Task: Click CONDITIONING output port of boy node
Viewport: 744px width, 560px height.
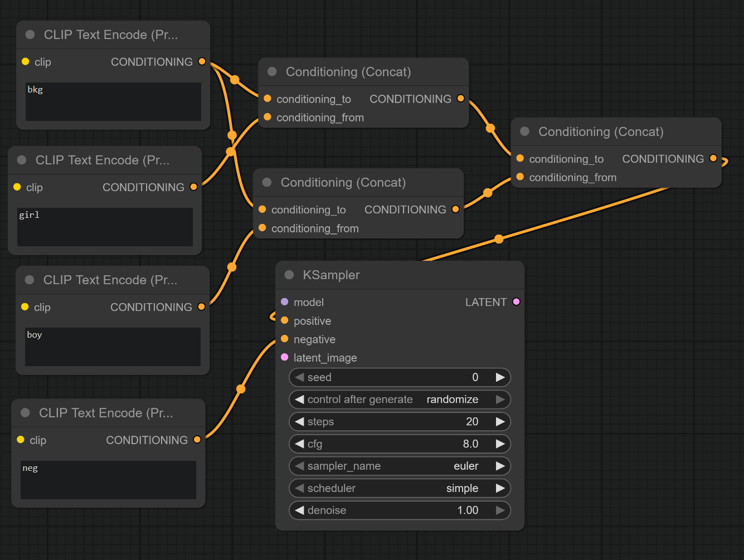Action: point(201,306)
